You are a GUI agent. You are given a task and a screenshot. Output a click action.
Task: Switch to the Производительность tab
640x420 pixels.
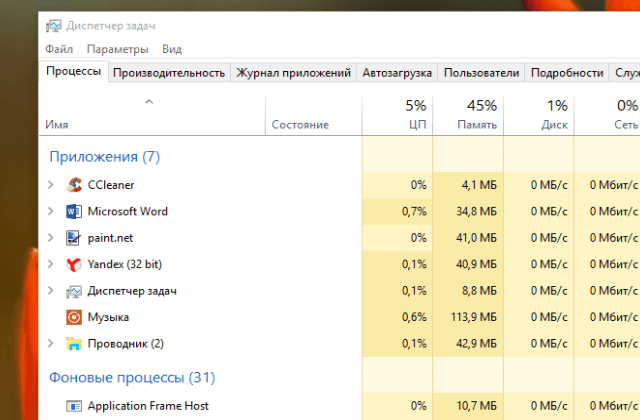168,73
